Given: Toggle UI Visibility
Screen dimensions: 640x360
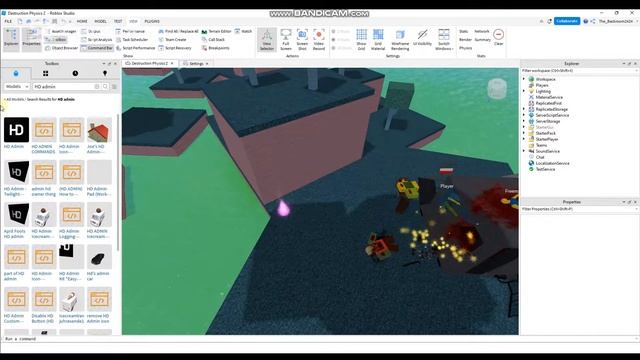Looking at the screenshot, I should (422, 38).
